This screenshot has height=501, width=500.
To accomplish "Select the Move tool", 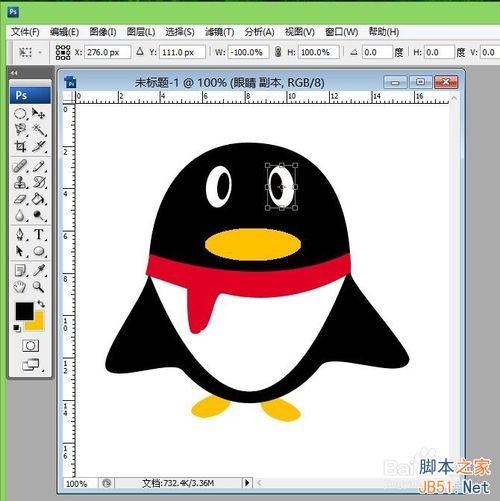I will tap(39, 114).
